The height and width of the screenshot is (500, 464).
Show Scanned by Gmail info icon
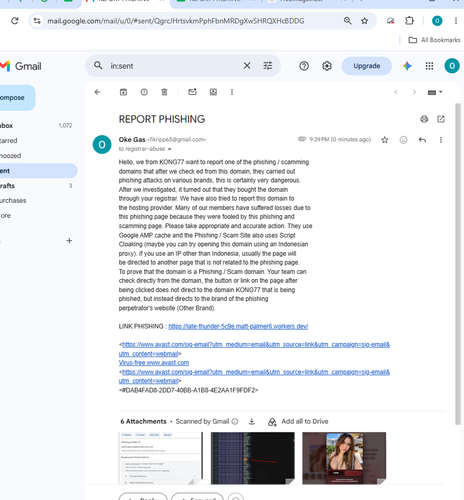pos(235,422)
